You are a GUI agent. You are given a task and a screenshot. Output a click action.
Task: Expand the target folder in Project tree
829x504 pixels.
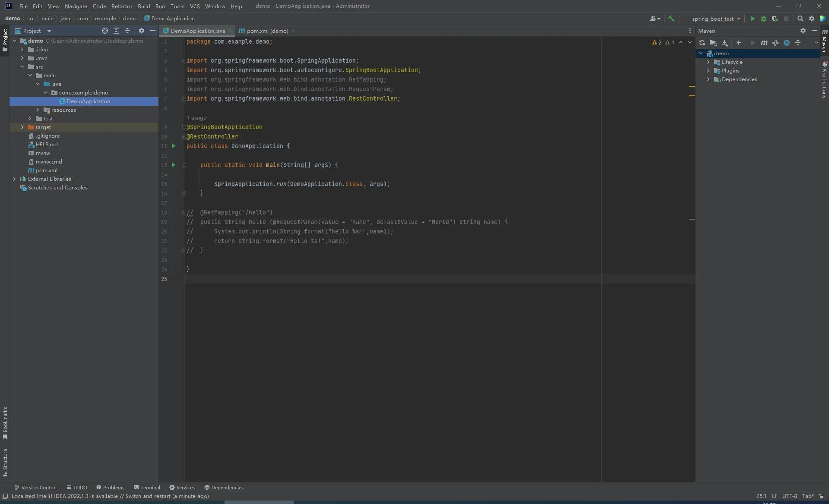pyautogui.click(x=22, y=127)
